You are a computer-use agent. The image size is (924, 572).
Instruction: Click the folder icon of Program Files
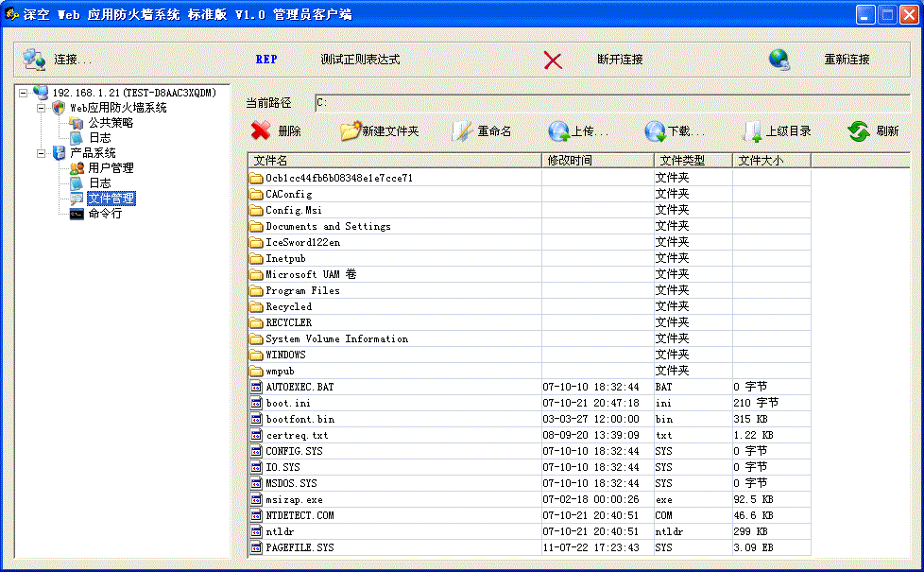coord(256,290)
